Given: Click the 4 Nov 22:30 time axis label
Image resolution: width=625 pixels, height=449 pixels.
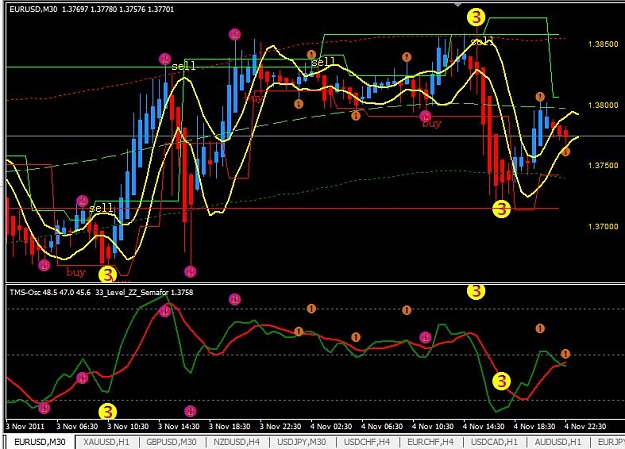Looking at the screenshot, I should [x=585, y=426].
